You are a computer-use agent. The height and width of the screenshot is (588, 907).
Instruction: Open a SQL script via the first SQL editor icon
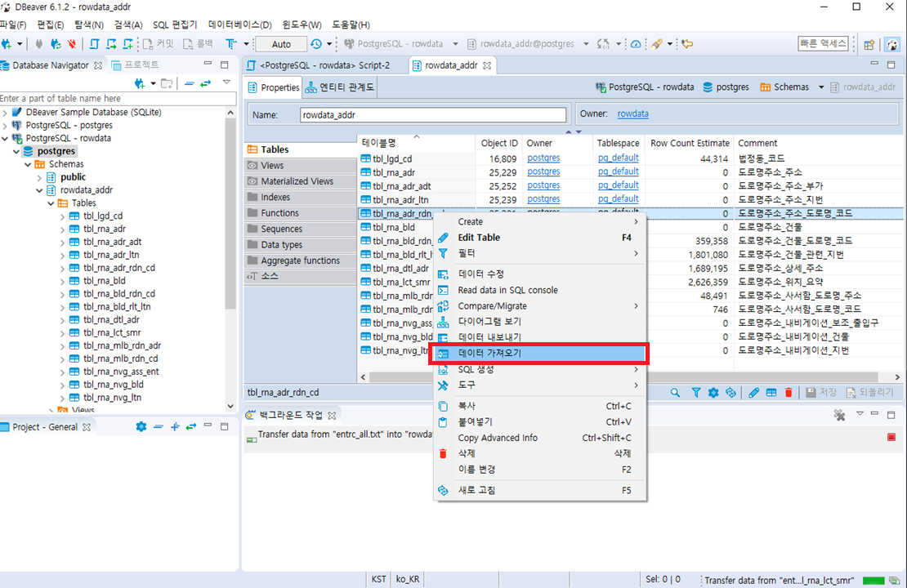pos(94,44)
